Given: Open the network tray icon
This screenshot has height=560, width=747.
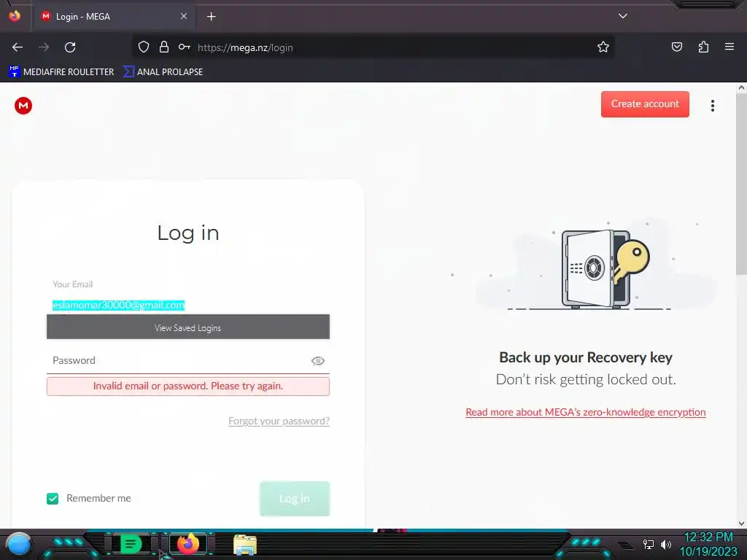Looking at the screenshot, I should tap(648, 544).
